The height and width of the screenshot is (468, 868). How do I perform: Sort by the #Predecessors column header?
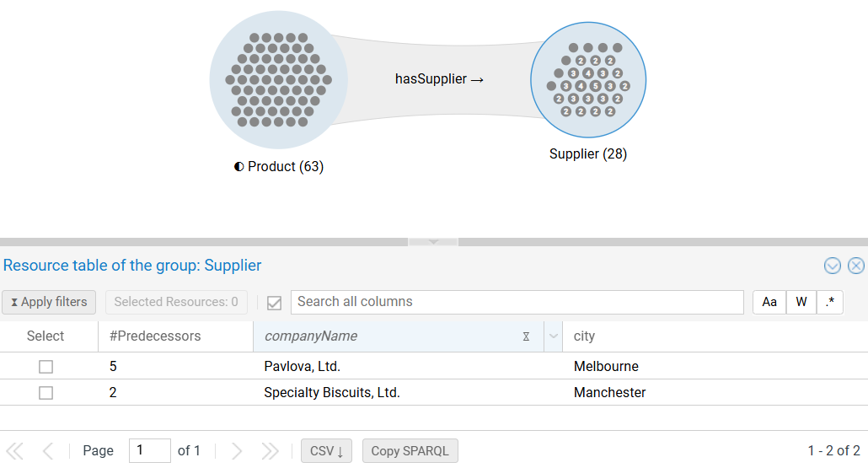tap(155, 336)
